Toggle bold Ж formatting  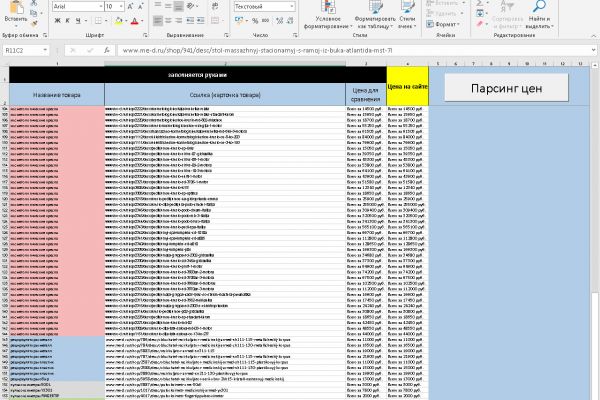point(57,21)
